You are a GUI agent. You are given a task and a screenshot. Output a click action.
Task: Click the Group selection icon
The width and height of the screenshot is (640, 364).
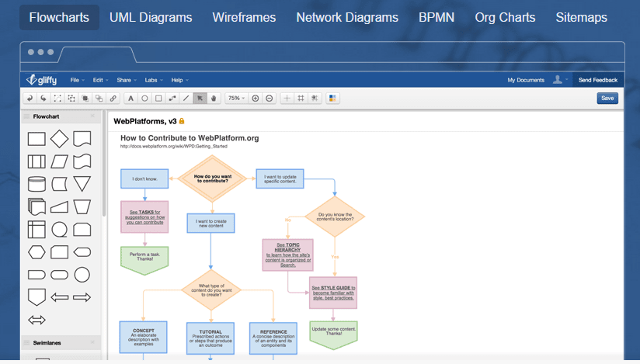[x=57, y=99]
